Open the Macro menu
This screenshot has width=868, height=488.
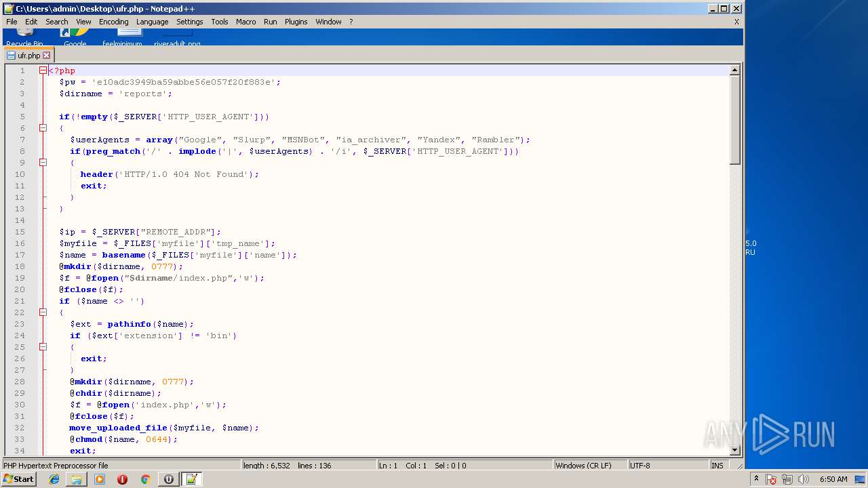(x=246, y=22)
